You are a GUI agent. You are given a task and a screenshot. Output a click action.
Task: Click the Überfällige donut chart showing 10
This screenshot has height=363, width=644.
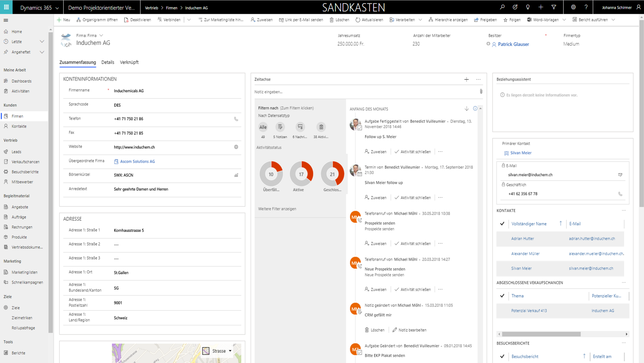click(271, 174)
